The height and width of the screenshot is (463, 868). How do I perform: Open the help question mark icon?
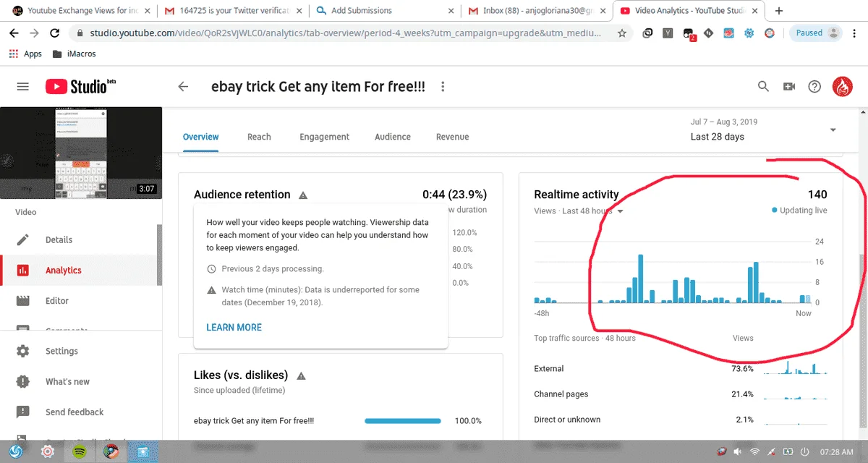(814, 86)
